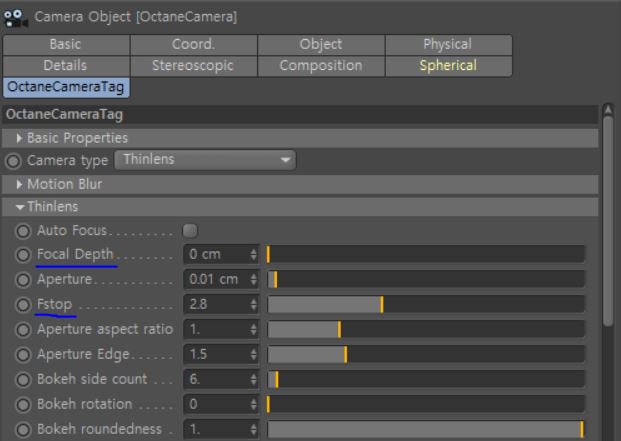621x441 pixels.
Task: Toggle the Camera type animation dot
Action: [x=13, y=161]
